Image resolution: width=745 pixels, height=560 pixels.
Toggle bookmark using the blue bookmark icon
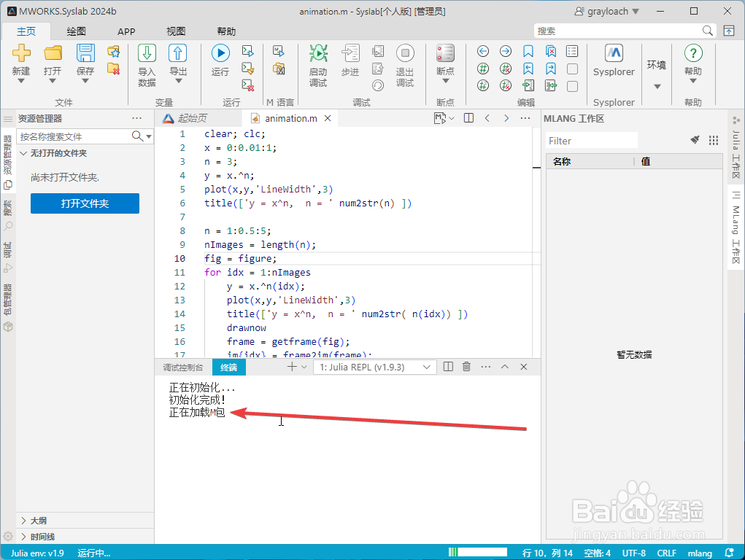pyautogui.click(x=528, y=51)
